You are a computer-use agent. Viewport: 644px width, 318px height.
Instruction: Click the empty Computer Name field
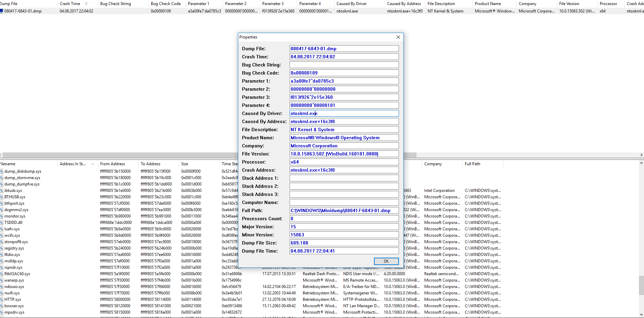click(344, 202)
